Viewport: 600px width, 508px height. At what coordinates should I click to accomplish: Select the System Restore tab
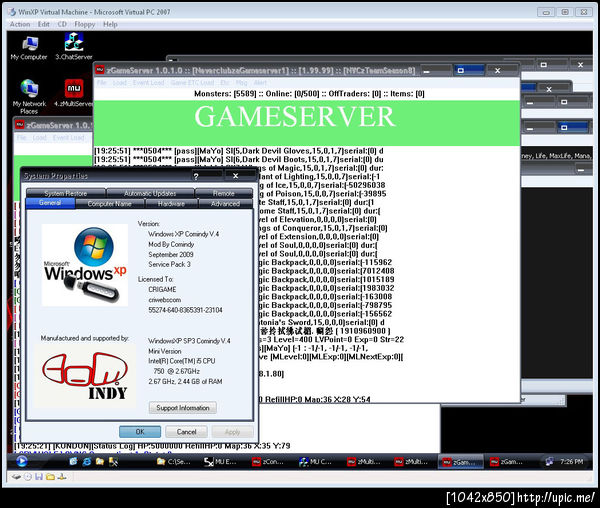click(x=65, y=193)
